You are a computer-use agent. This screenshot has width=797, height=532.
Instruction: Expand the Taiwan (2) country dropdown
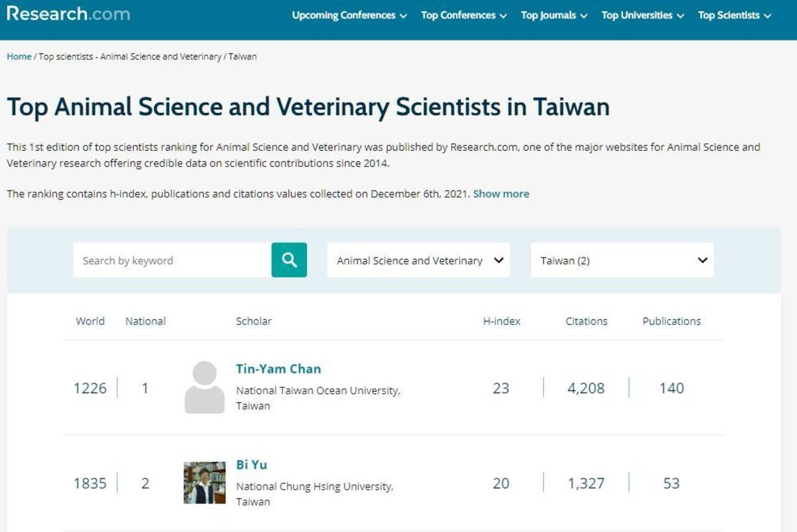click(x=622, y=260)
